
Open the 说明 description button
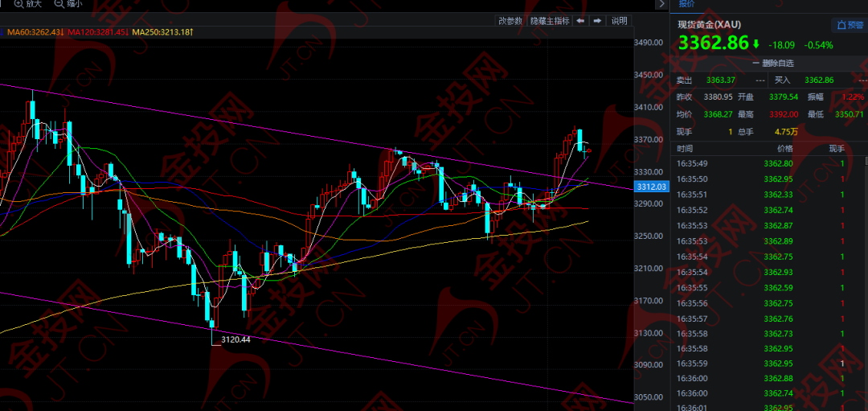[619, 21]
